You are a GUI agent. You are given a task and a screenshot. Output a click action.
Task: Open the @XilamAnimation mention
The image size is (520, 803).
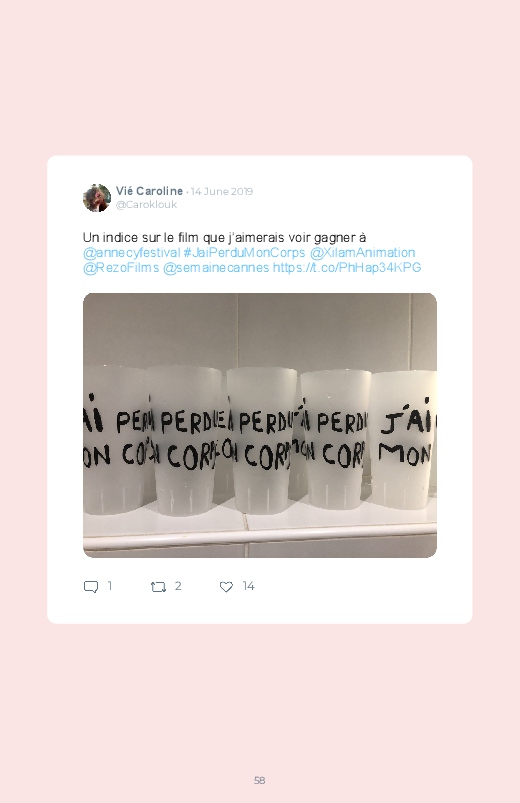click(362, 253)
